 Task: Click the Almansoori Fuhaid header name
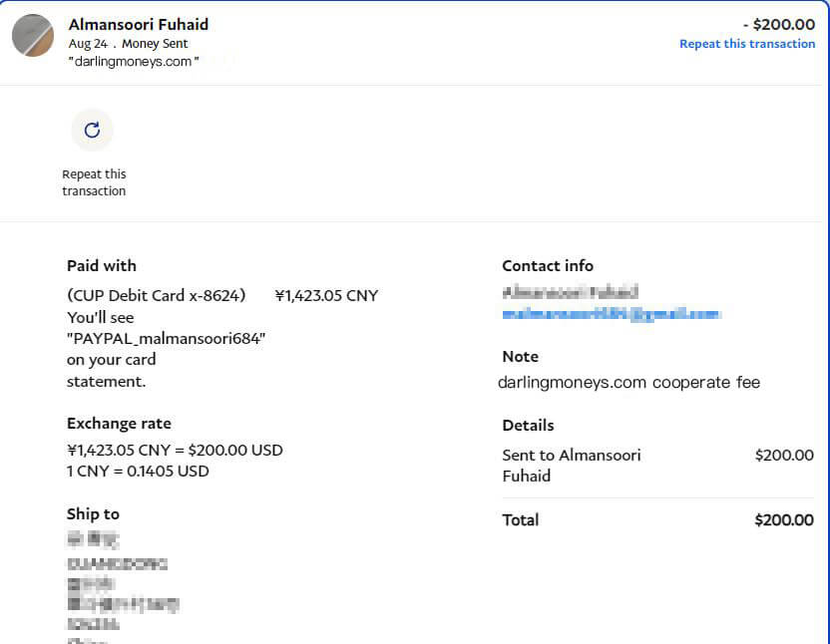click(x=139, y=24)
